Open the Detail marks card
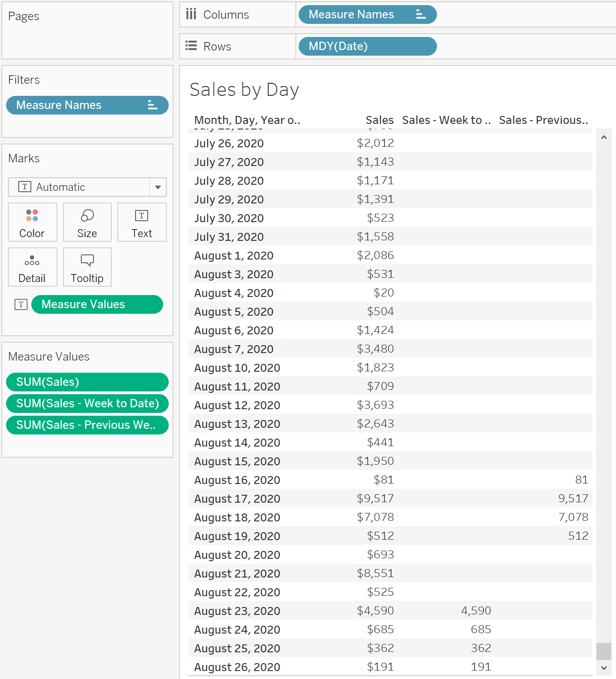 (x=32, y=267)
